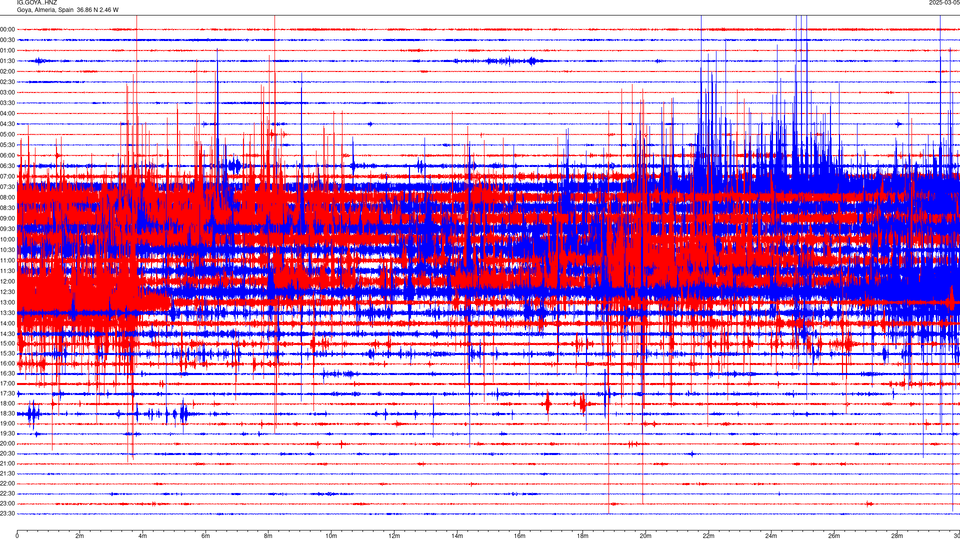Select the 14:00 trace time label

(8, 323)
